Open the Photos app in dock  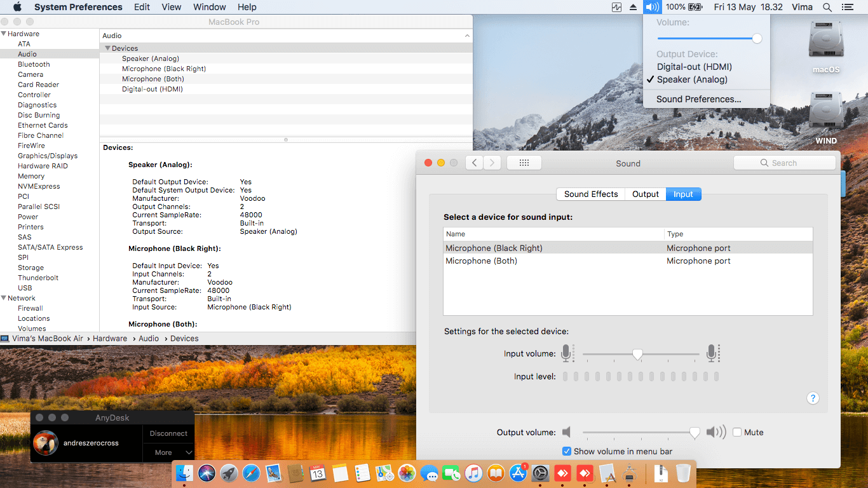coord(407,473)
